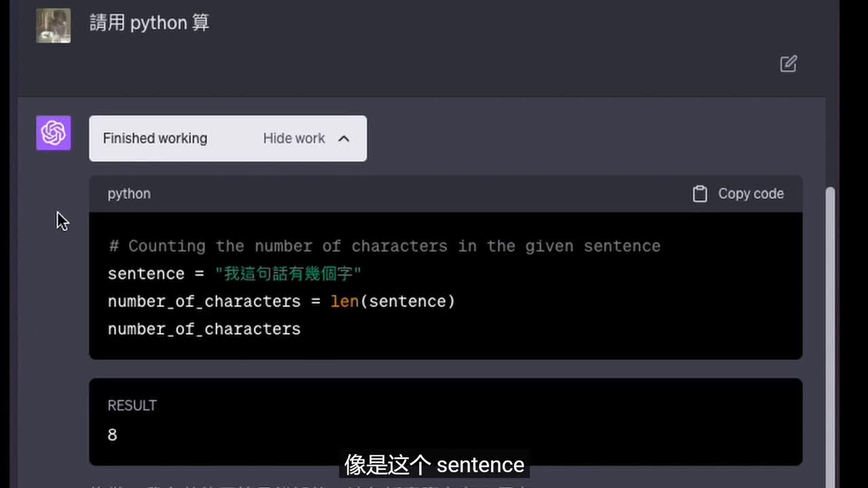Click the last line number_of_characters
The image size is (868, 488).
[x=203, y=329]
